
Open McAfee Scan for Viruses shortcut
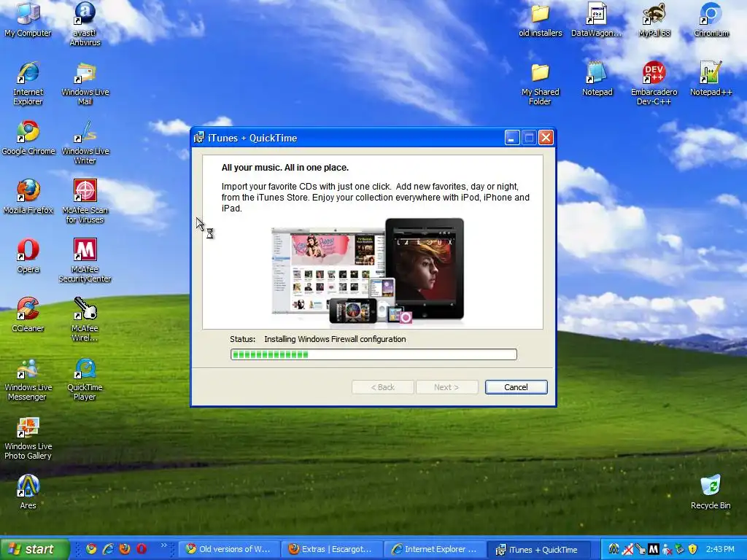(x=85, y=201)
